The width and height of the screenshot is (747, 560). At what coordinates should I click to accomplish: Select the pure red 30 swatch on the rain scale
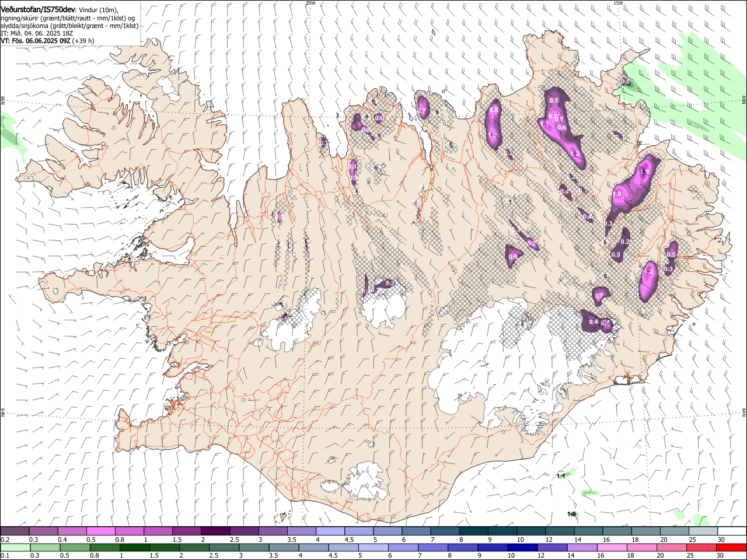(732, 547)
